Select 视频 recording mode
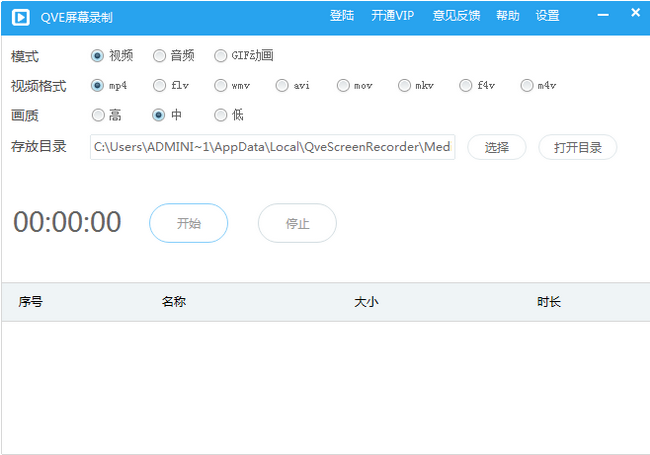Image resolution: width=650 pixels, height=455 pixels. click(x=112, y=56)
